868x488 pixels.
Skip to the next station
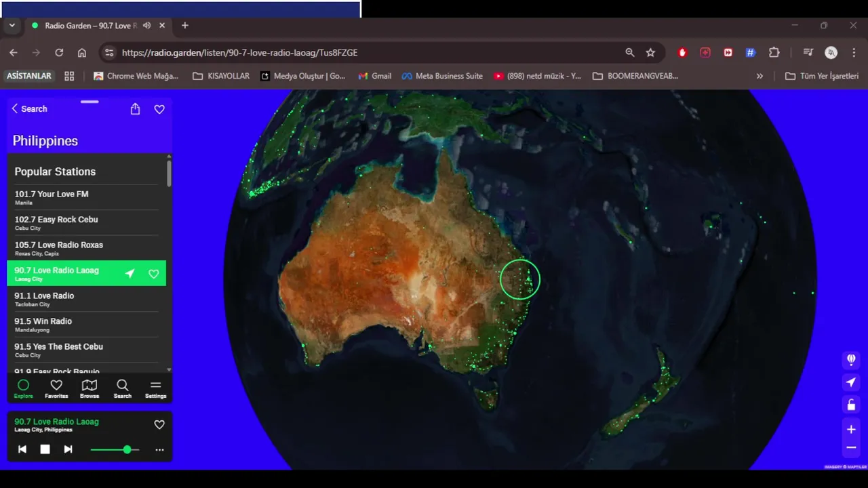coord(68,449)
